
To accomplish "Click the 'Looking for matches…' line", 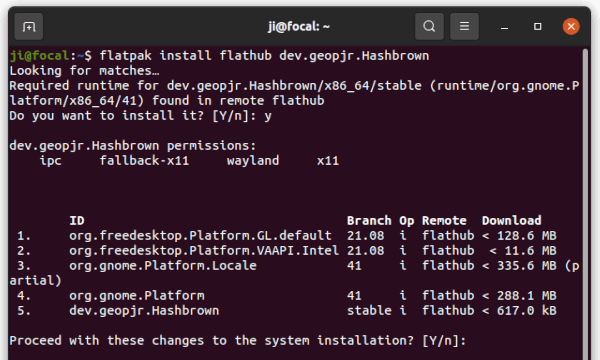I will 84,71.
